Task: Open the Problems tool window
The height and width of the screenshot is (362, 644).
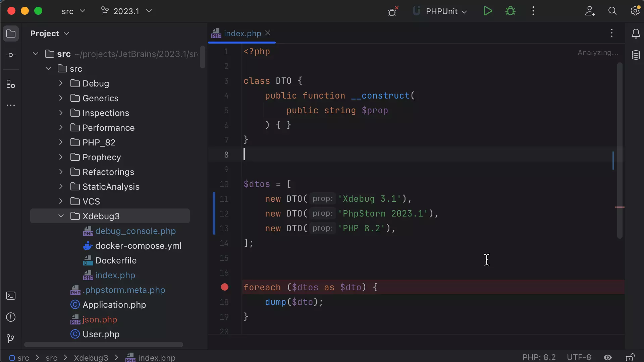Action: [x=11, y=317]
